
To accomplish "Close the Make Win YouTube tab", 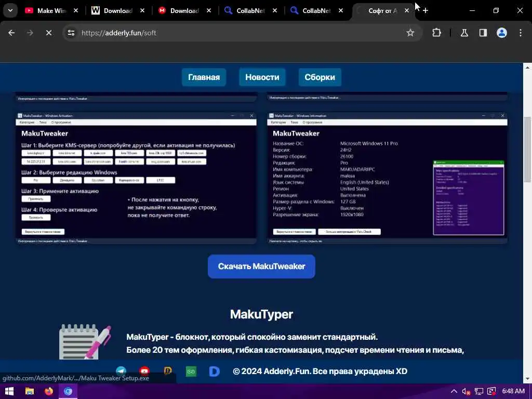I will tap(76, 10).
